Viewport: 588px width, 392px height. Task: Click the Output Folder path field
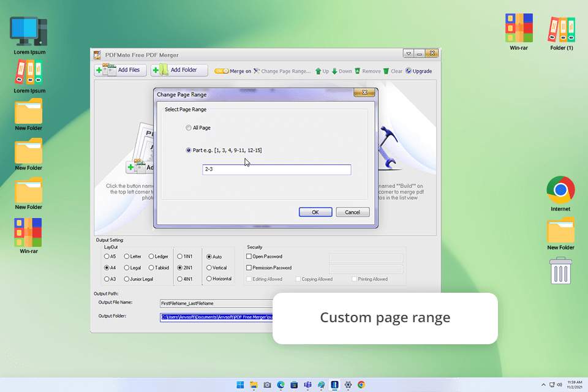(x=216, y=317)
